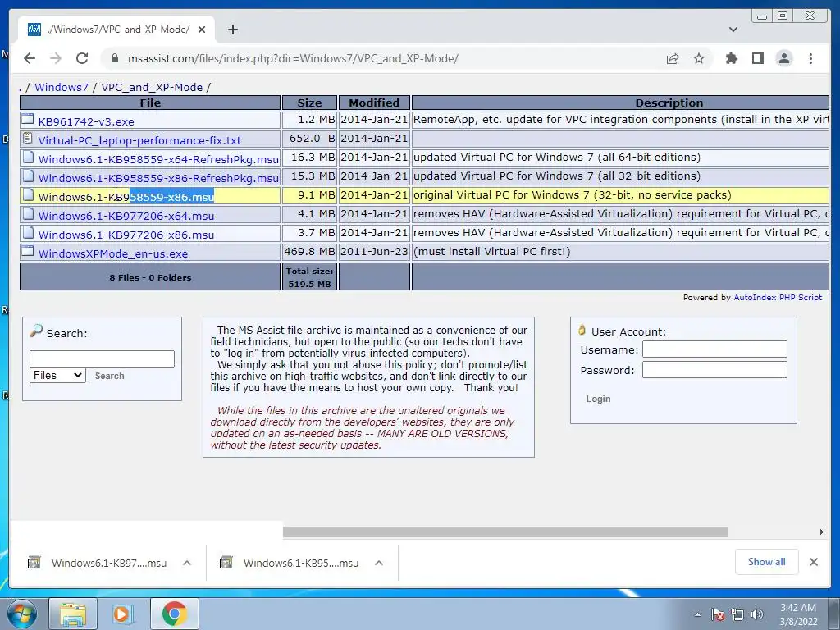Select the ./Windows7/VPC_and_XP-Mode/ tab
The height and width of the screenshot is (630, 840).
pos(116,30)
